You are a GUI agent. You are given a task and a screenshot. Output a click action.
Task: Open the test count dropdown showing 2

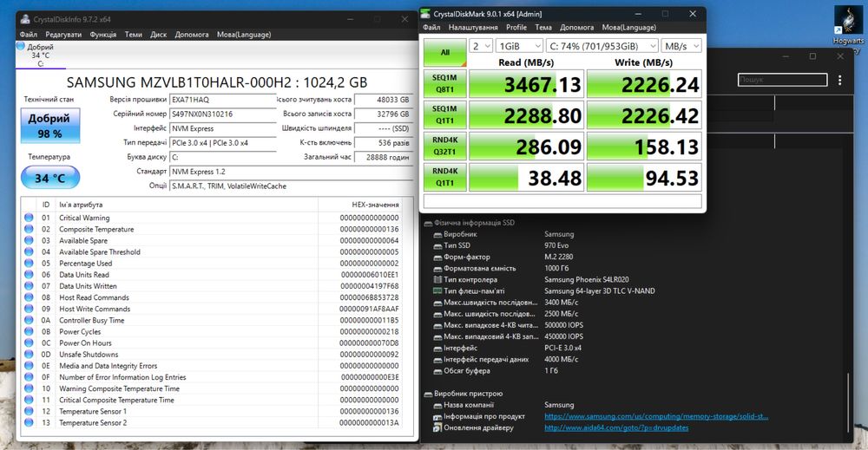[481, 46]
